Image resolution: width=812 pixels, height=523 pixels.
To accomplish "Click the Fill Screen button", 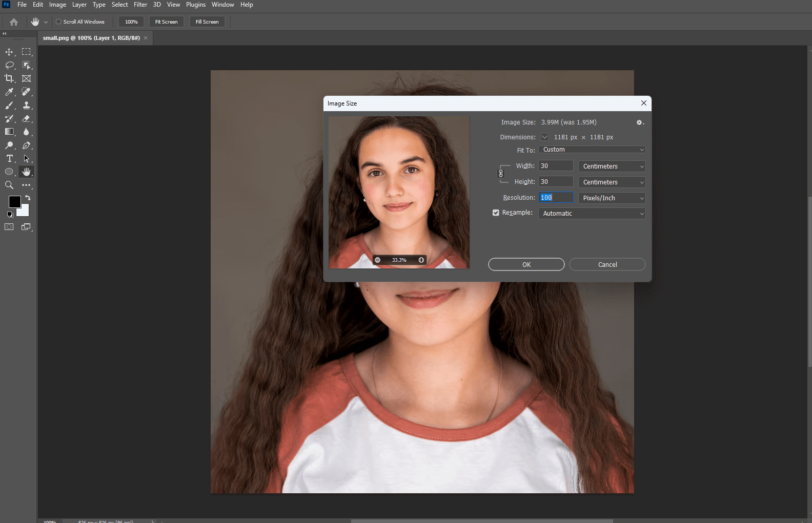I will click(x=207, y=22).
